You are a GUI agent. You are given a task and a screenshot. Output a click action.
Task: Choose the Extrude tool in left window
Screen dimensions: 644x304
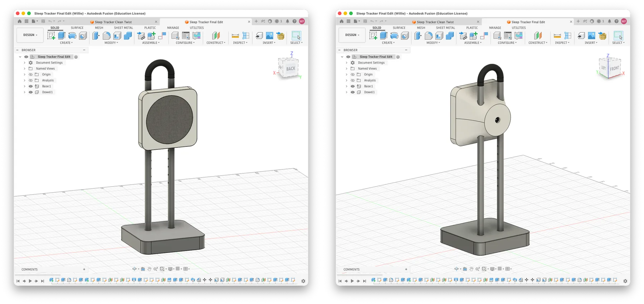[62, 35]
